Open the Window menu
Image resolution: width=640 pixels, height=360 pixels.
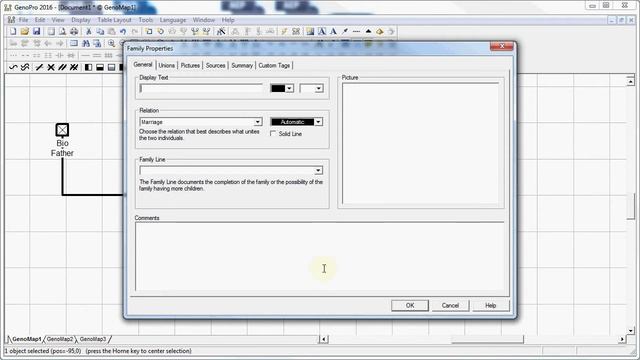point(204,20)
